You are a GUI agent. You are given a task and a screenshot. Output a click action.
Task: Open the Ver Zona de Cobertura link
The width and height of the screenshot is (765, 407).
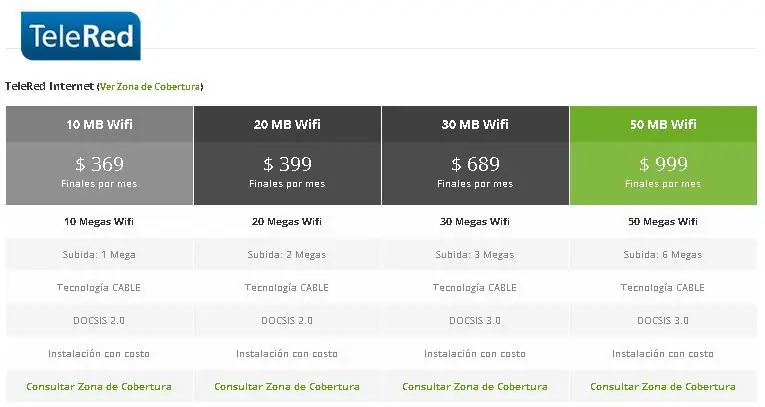click(x=150, y=87)
